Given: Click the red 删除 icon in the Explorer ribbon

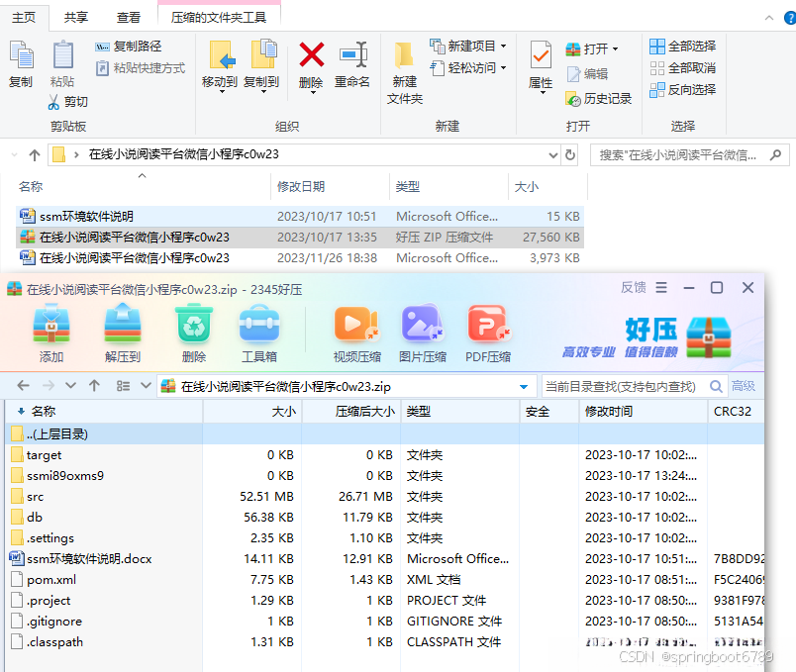Looking at the screenshot, I should 311,54.
